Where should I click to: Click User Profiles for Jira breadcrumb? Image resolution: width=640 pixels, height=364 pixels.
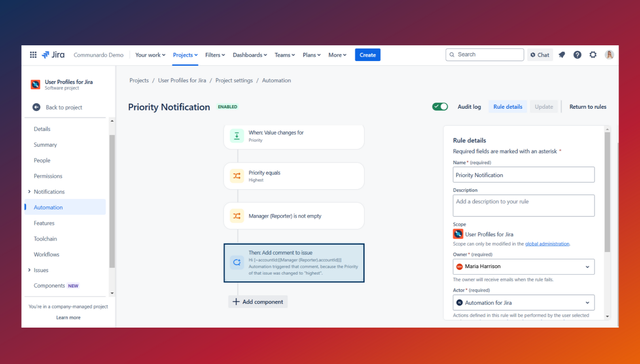(182, 80)
